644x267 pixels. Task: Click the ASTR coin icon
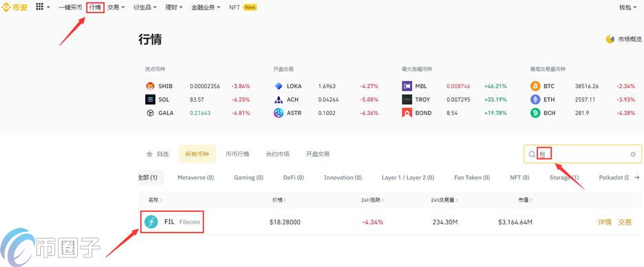[279, 113]
